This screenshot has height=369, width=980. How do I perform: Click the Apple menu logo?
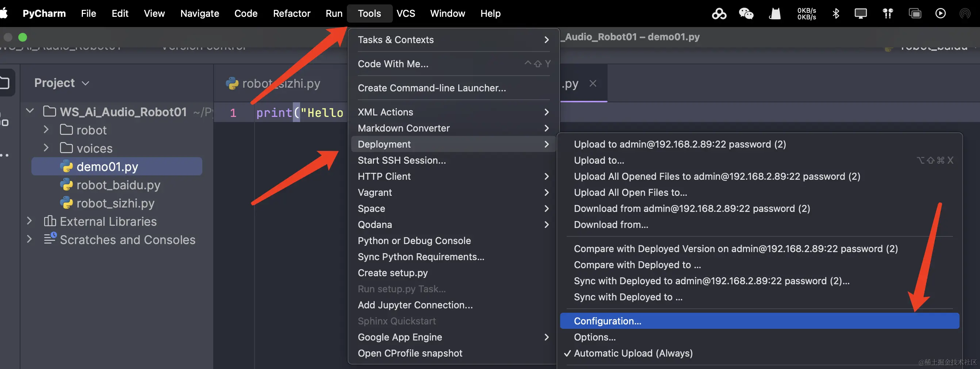[5, 13]
